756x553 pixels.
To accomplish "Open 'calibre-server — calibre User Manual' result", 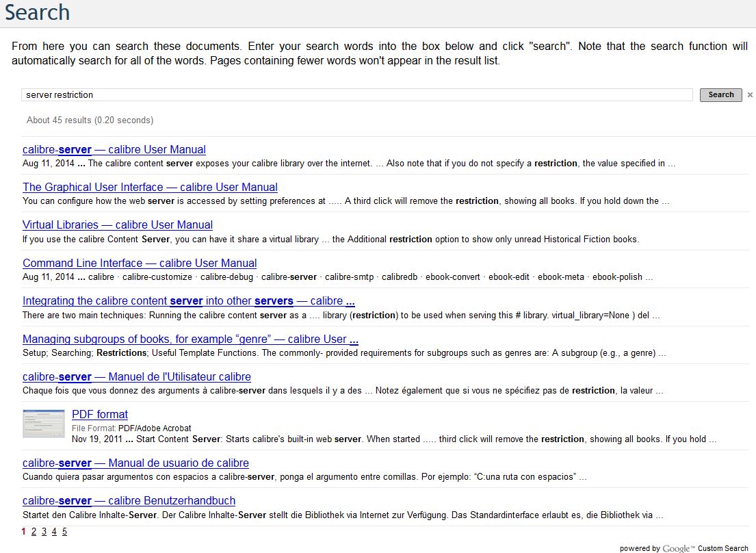I will pos(114,149).
